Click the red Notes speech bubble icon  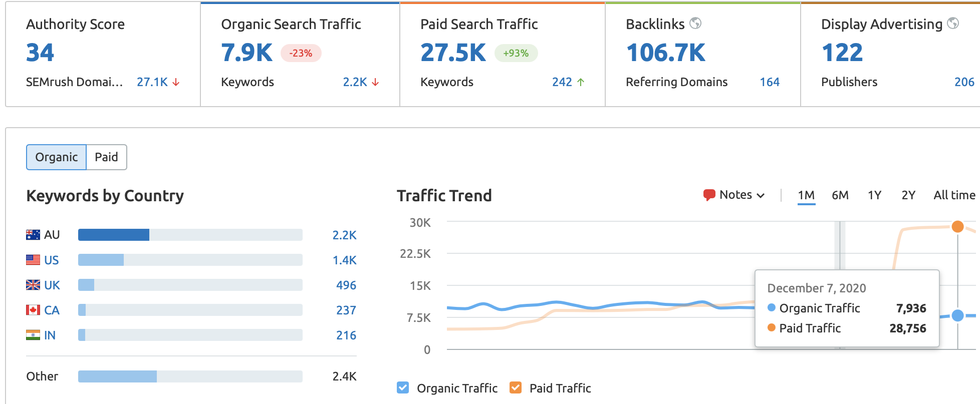(x=709, y=195)
